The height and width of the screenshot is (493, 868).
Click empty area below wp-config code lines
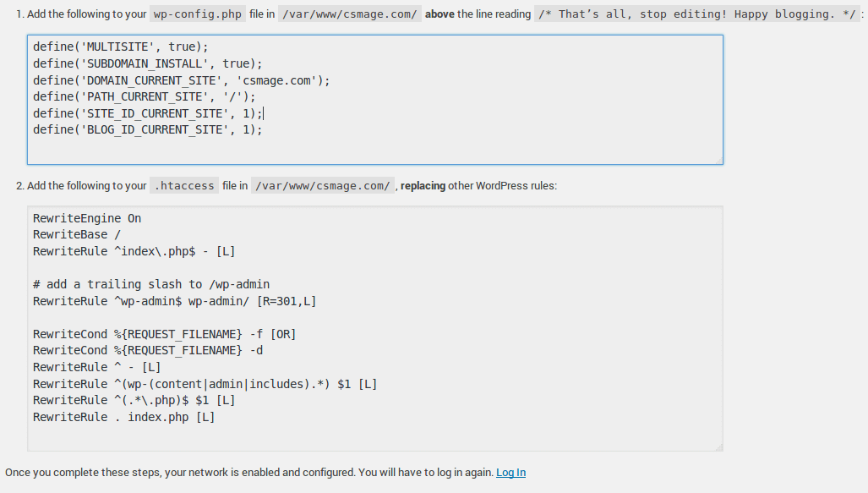374,149
